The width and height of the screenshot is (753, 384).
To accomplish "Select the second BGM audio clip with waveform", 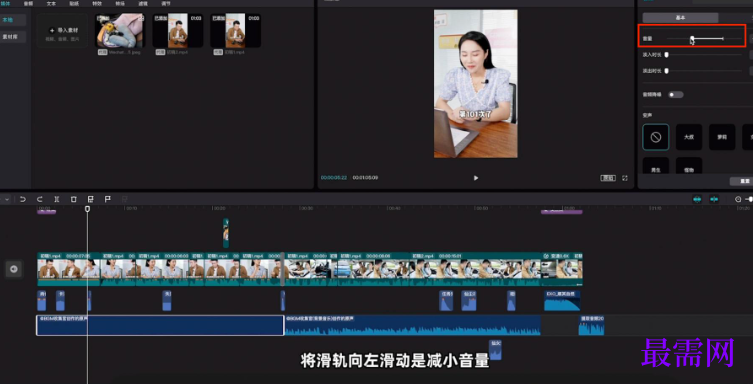I will [x=413, y=325].
